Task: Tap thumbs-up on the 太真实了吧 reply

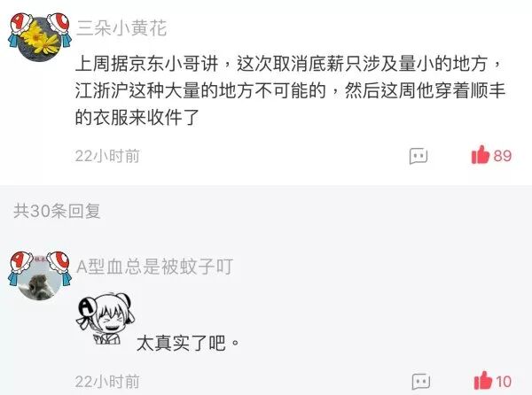Action: click(x=483, y=381)
